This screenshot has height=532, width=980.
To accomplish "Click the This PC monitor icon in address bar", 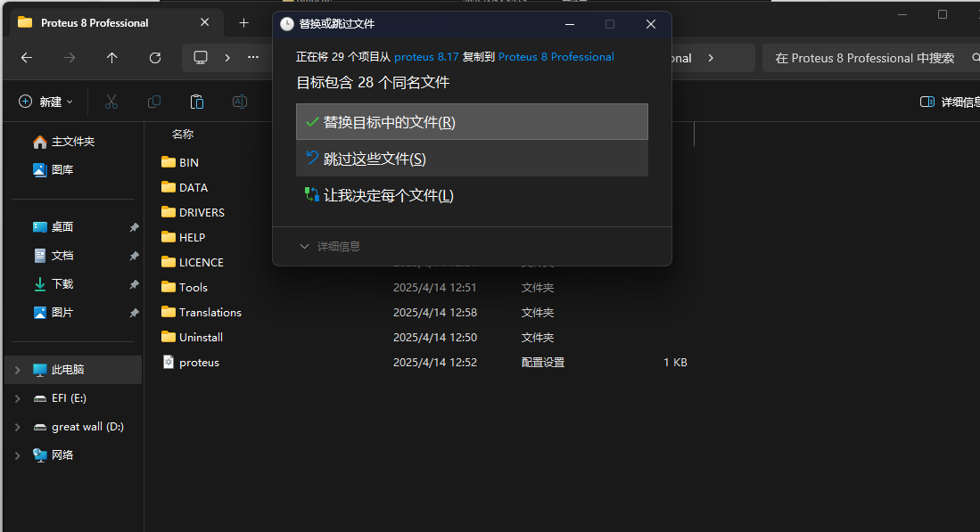I will [201, 57].
